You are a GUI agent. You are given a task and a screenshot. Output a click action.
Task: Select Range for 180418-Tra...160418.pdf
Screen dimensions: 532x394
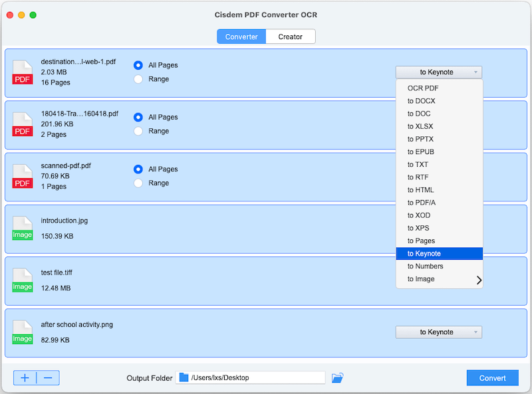(x=138, y=131)
